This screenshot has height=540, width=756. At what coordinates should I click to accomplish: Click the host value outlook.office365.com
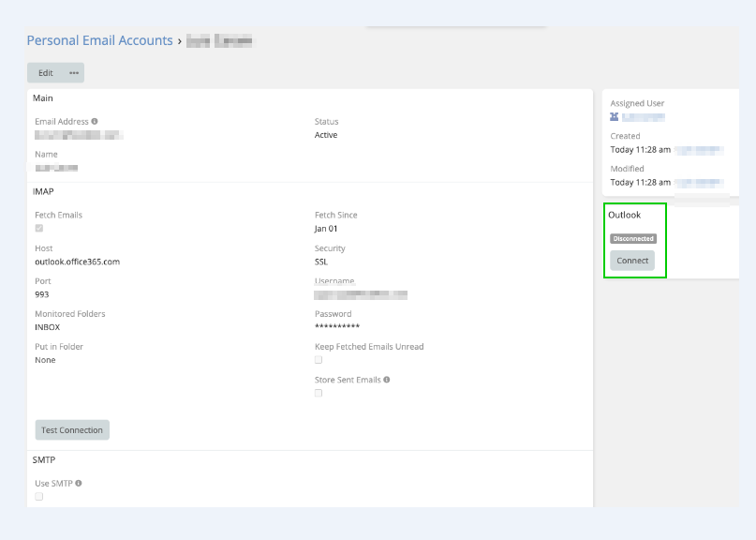(78, 262)
